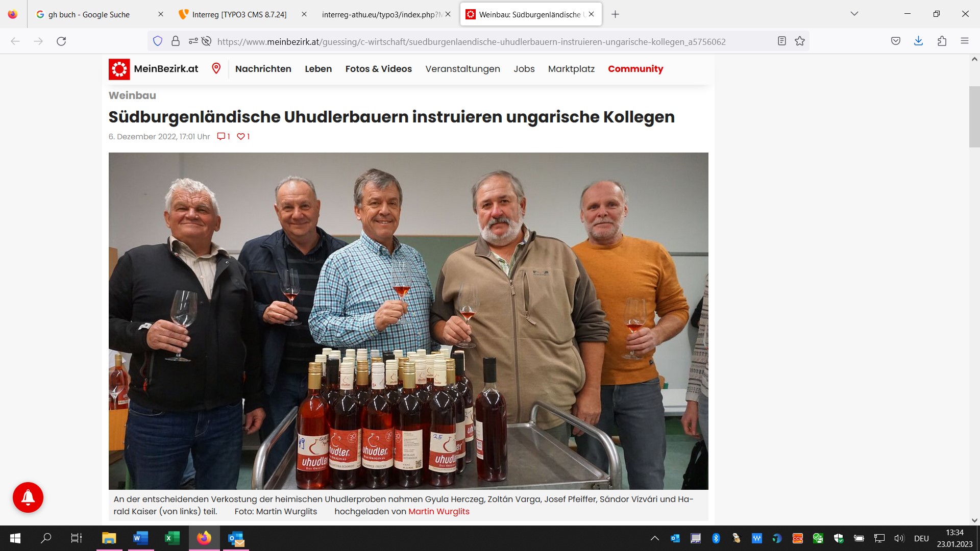980x551 pixels.
Task: Open the Firefox downloads panel
Action: pyautogui.click(x=918, y=41)
